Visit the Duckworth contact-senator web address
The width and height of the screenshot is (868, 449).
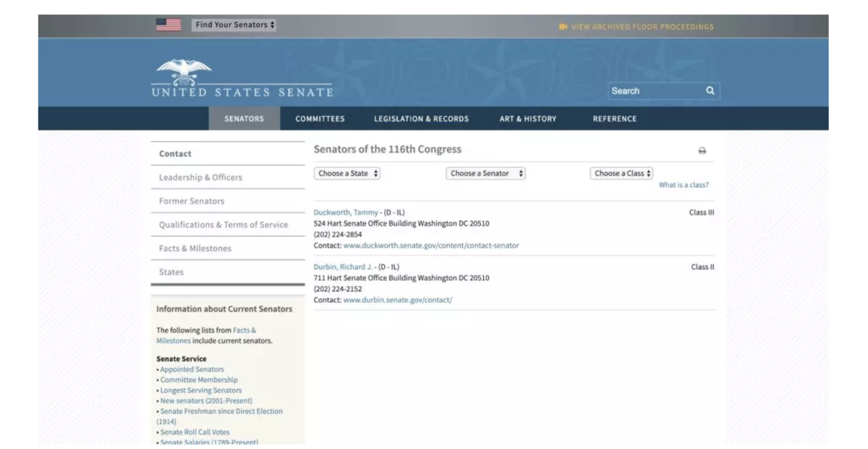431,245
